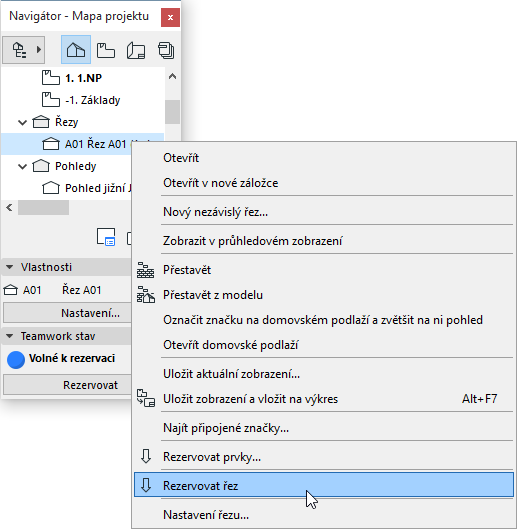The image size is (517, 529).
Task: Click the blue Volné k rezervaci status circle
Action: pyautogui.click(x=16, y=360)
